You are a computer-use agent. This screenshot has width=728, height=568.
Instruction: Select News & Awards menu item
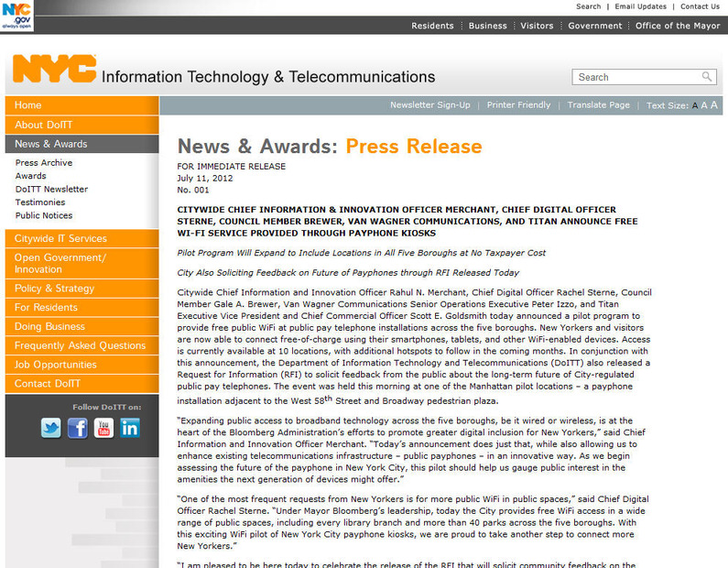[81, 144]
